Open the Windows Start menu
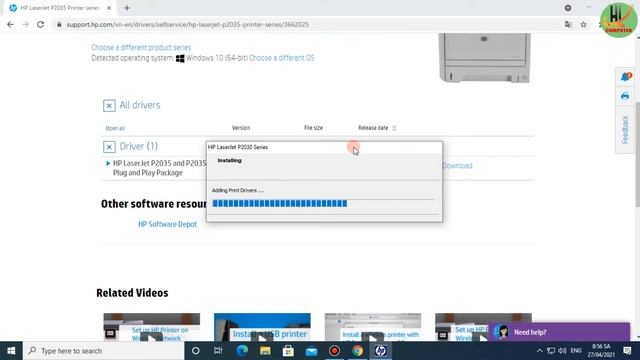The height and width of the screenshot is (360, 640). click(11, 351)
